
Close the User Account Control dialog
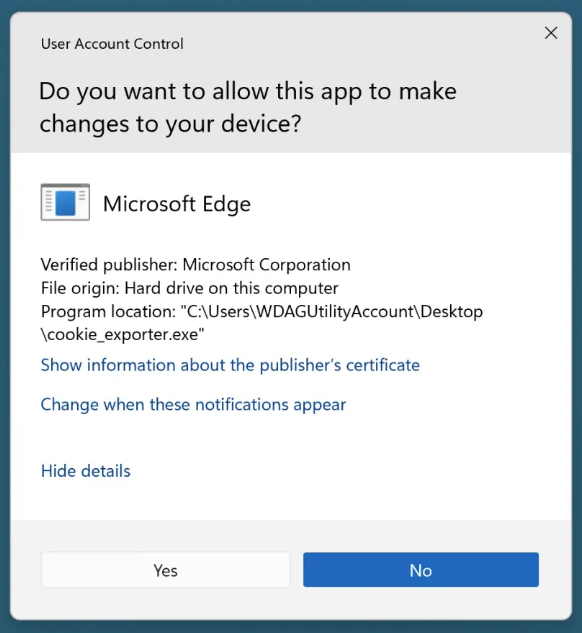point(551,33)
